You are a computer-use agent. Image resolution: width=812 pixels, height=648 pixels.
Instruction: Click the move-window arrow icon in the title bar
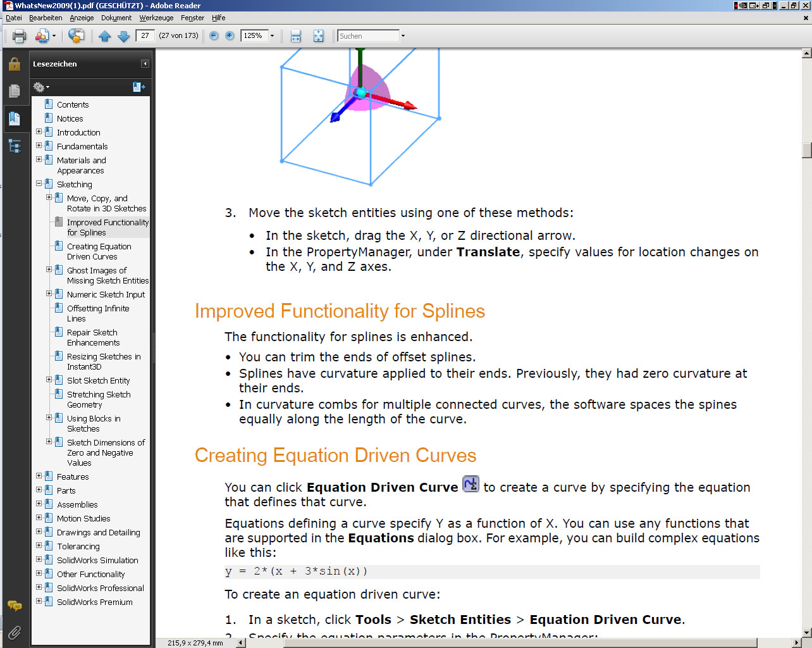(x=754, y=6)
